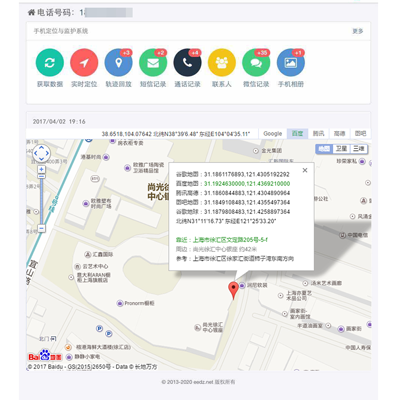
Task: Click the Baidu logo on map
Action: point(45,356)
